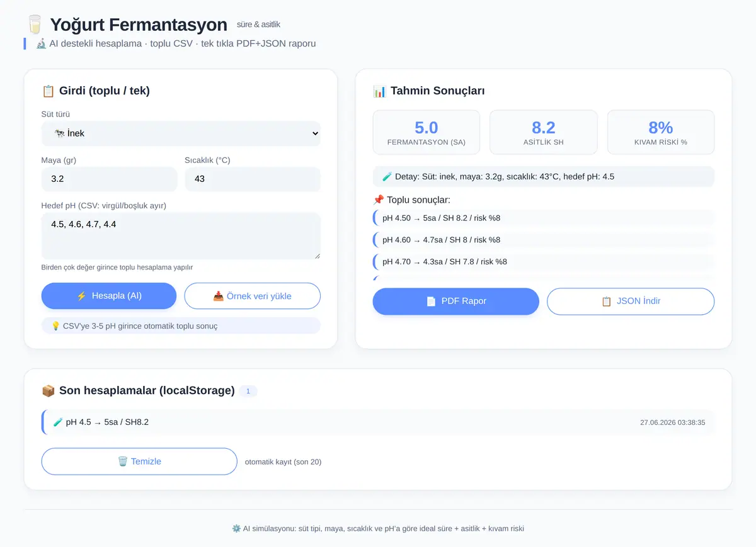
Task: Click the JSON İndir button
Action: [x=631, y=302]
